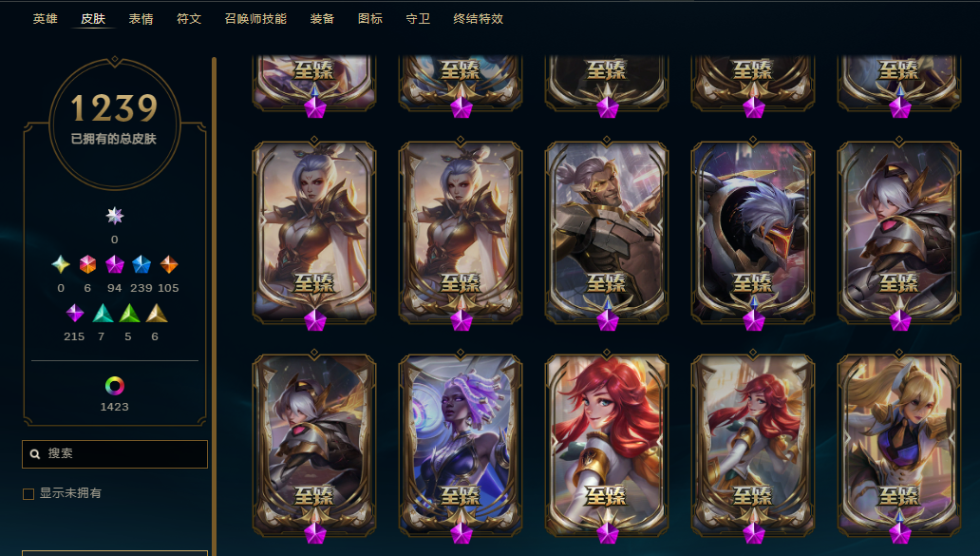Open the 召唤师技能 tab
Image resolution: width=980 pixels, height=556 pixels.
click(255, 19)
